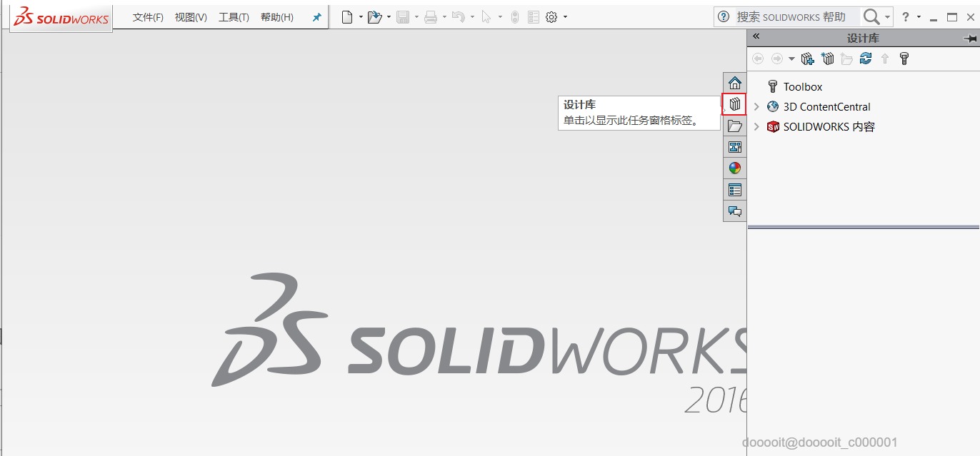Open the Custom Properties tab
This screenshot has height=456, width=980.
[735, 190]
